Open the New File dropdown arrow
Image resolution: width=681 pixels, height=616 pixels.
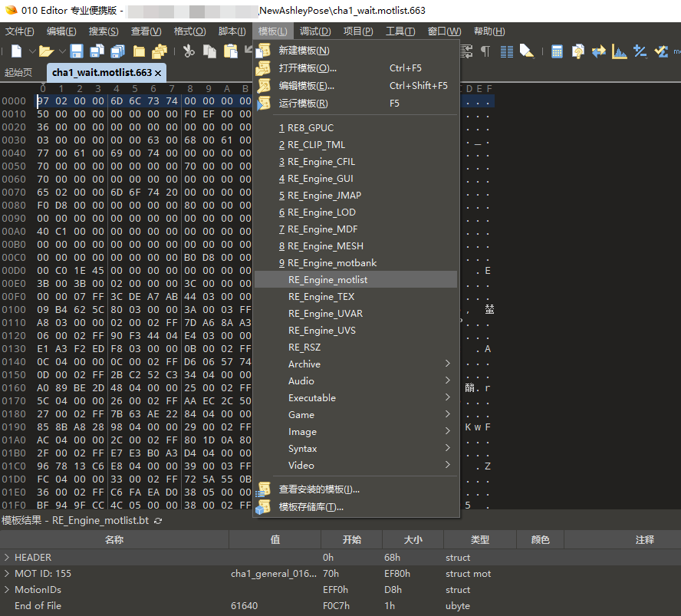[x=32, y=51]
